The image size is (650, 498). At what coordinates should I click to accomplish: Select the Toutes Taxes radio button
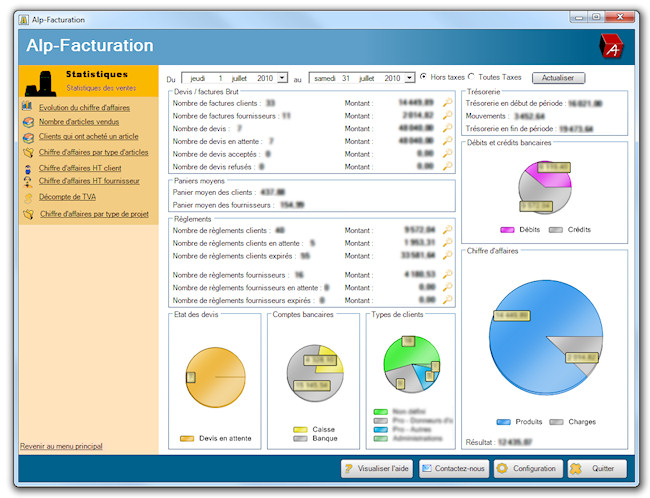click(472, 77)
